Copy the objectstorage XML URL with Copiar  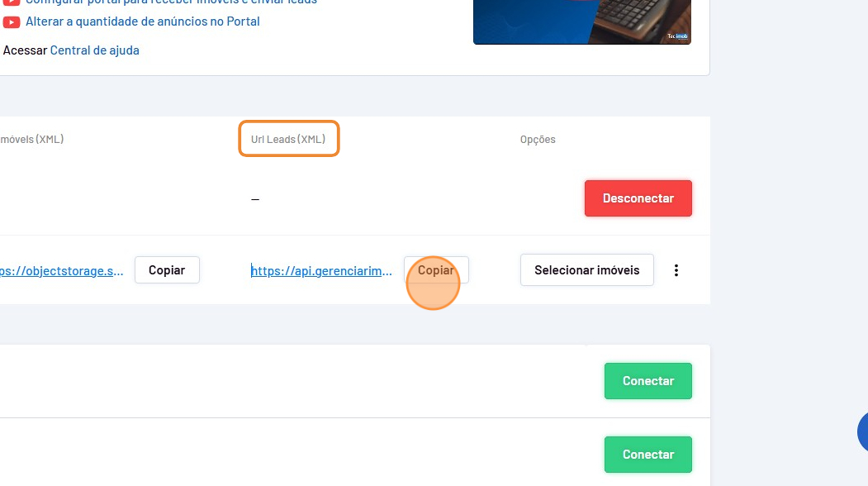(x=167, y=270)
